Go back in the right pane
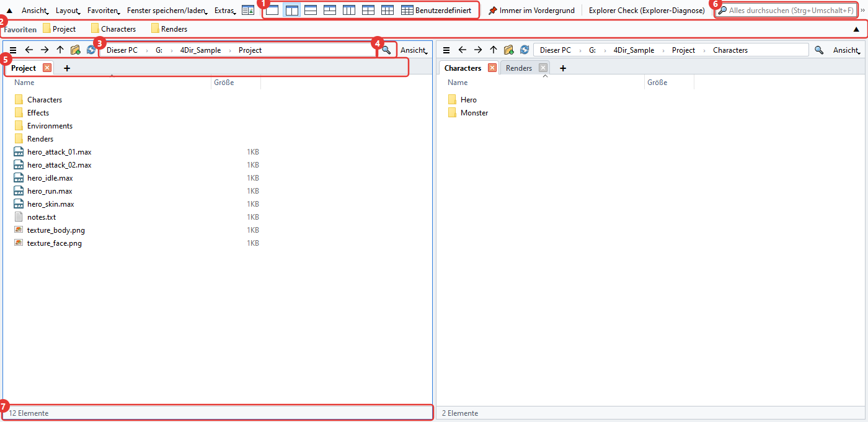The height and width of the screenshot is (422, 868). click(x=463, y=50)
